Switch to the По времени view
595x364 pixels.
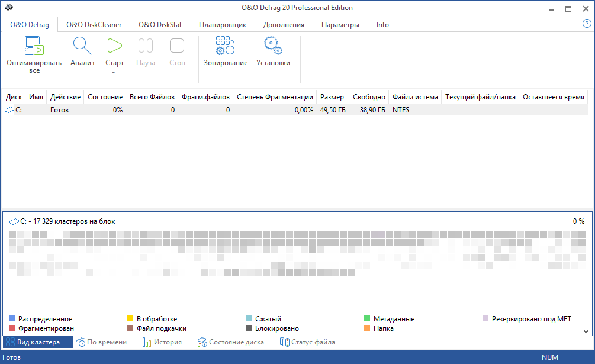coord(101,342)
